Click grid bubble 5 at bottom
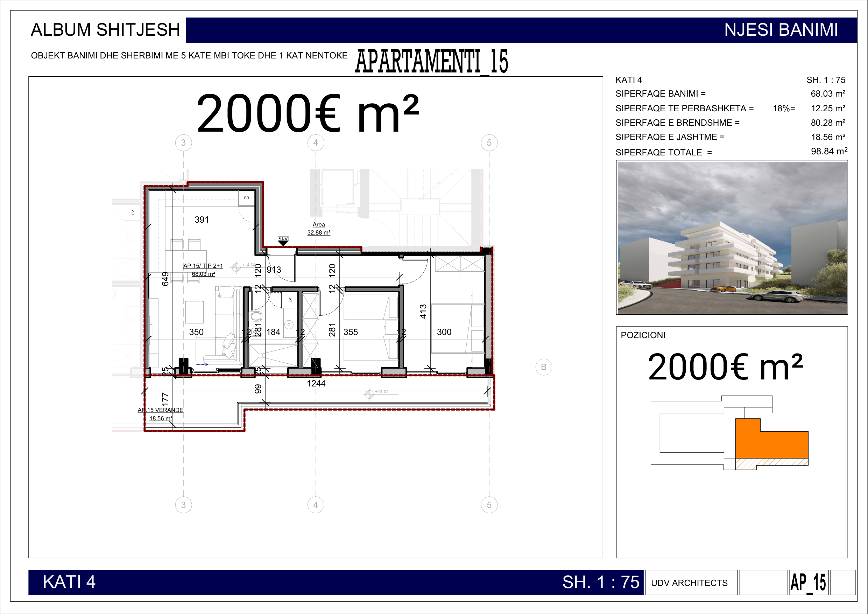Image resolution: width=868 pixels, height=614 pixels. (489, 505)
